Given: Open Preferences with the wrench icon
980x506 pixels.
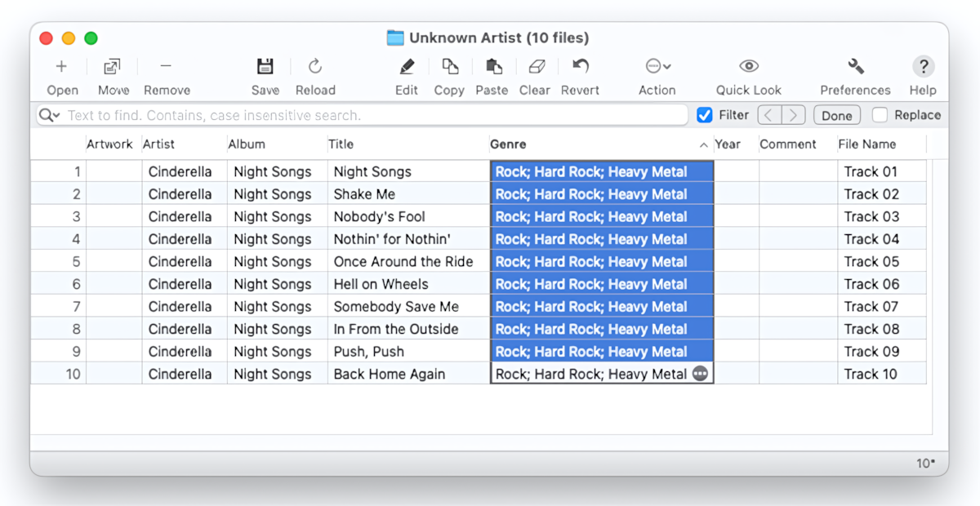Looking at the screenshot, I should 856,67.
